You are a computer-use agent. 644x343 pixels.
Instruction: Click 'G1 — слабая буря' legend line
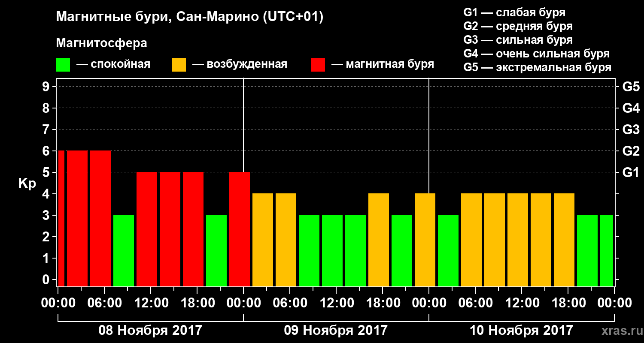click(x=514, y=12)
